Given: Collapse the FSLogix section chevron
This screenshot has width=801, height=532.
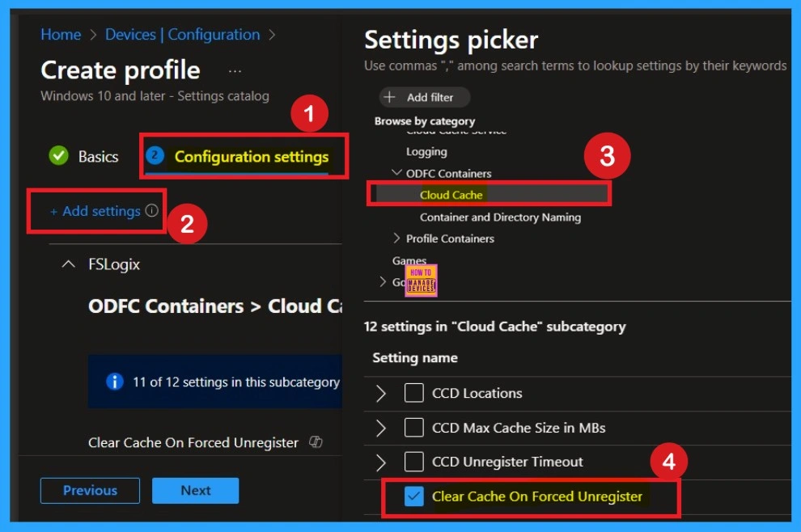Looking at the screenshot, I should pos(69,264).
